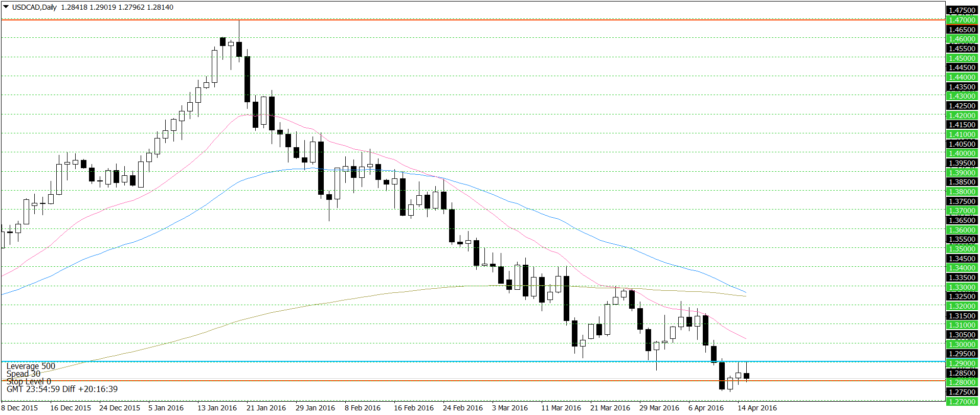980x415 pixels.
Task: Click the 24 Dec 2015 date label
Action: tap(120, 408)
